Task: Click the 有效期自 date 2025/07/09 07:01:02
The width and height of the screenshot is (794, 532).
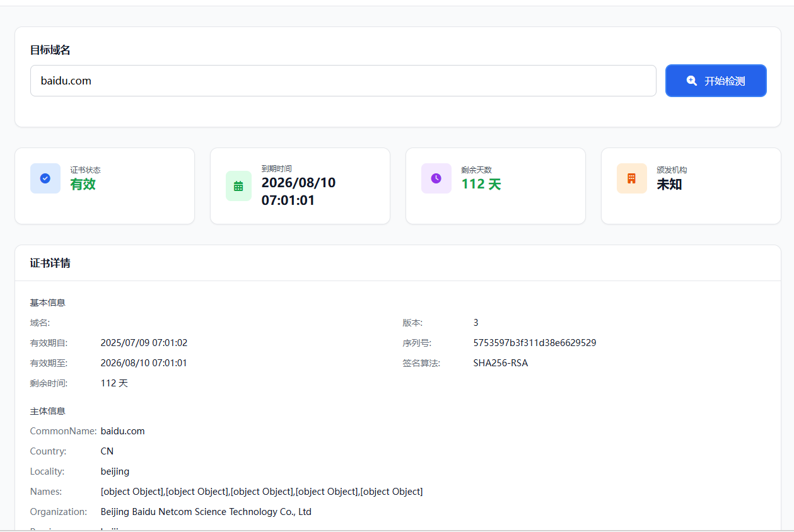Action: click(144, 343)
